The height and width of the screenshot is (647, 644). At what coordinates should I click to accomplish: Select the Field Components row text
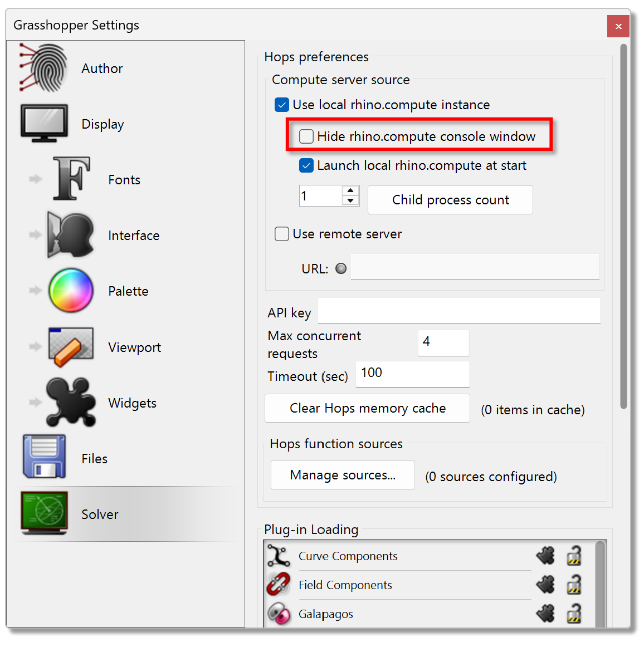point(345,585)
